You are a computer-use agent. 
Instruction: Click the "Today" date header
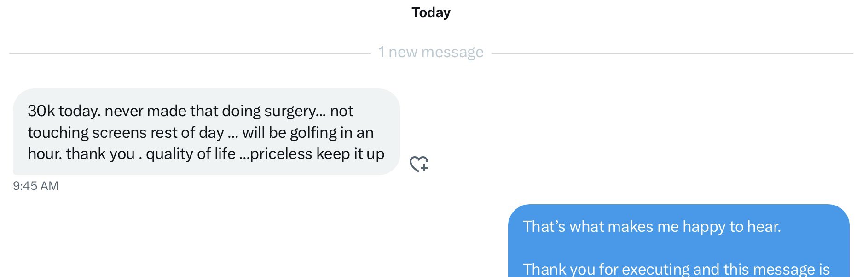tap(431, 12)
